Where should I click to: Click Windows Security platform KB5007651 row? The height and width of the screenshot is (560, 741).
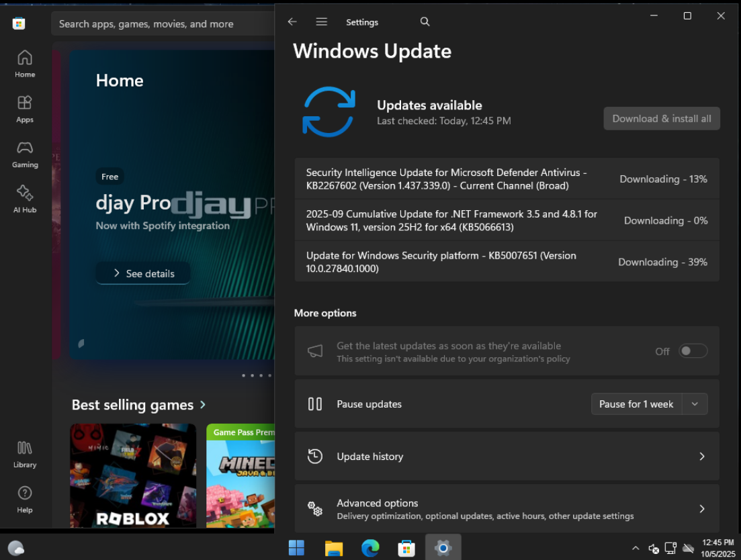(x=507, y=262)
